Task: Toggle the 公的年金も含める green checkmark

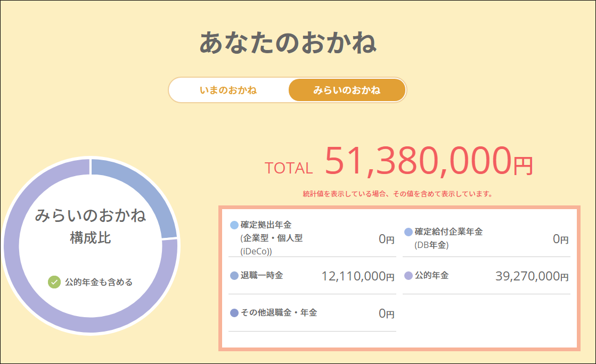Action: (54, 282)
